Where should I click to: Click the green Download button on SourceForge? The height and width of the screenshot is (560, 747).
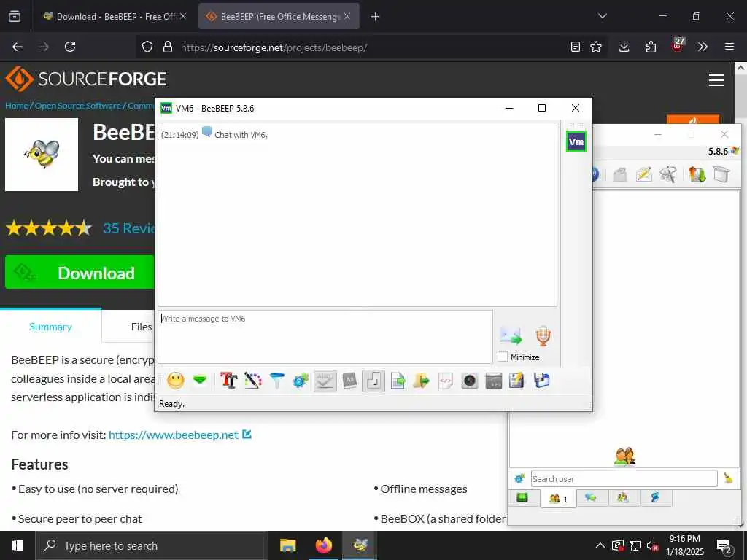point(80,273)
